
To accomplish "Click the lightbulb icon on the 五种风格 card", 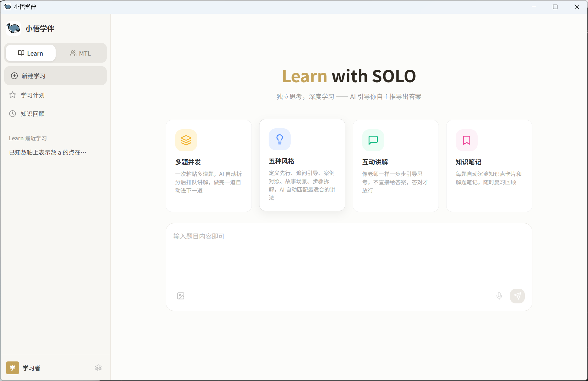I will (280, 139).
